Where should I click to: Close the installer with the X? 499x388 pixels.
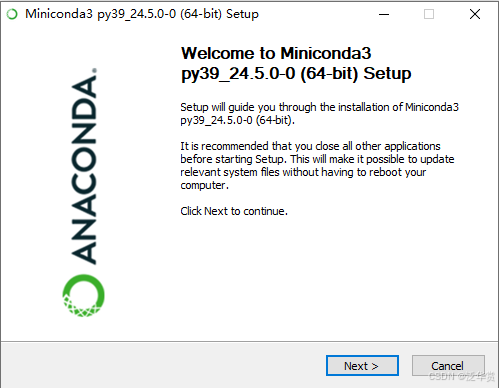[x=475, y=14]
